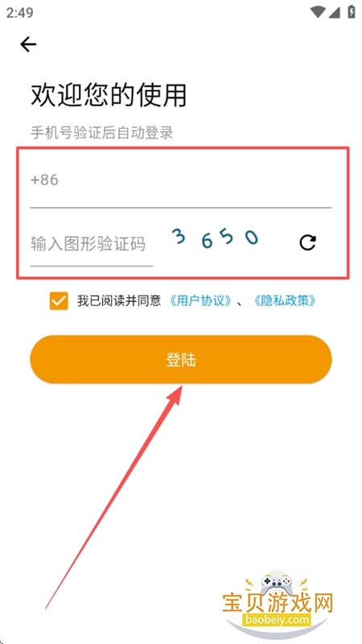Focus the phone number input field
This screenshot has width=362, height=644.
pos(180,180)
